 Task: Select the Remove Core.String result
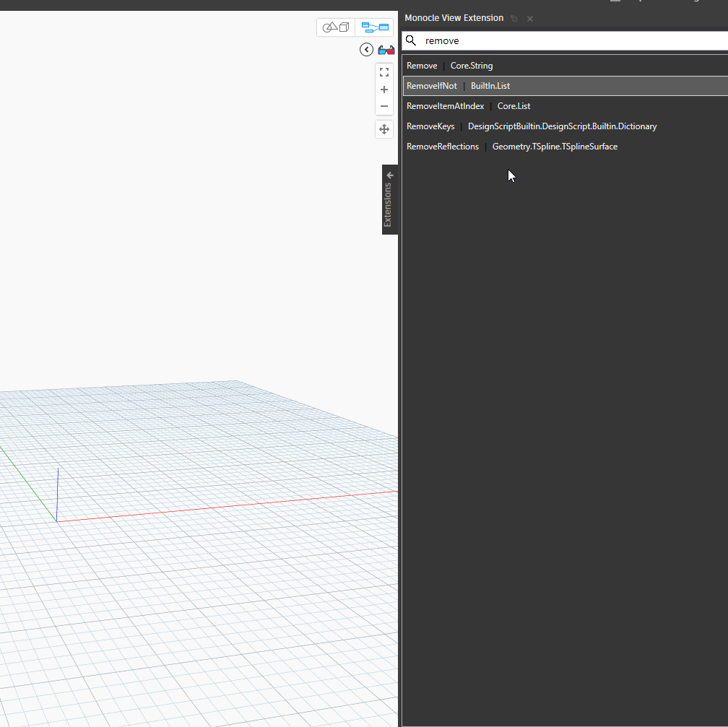565,66
